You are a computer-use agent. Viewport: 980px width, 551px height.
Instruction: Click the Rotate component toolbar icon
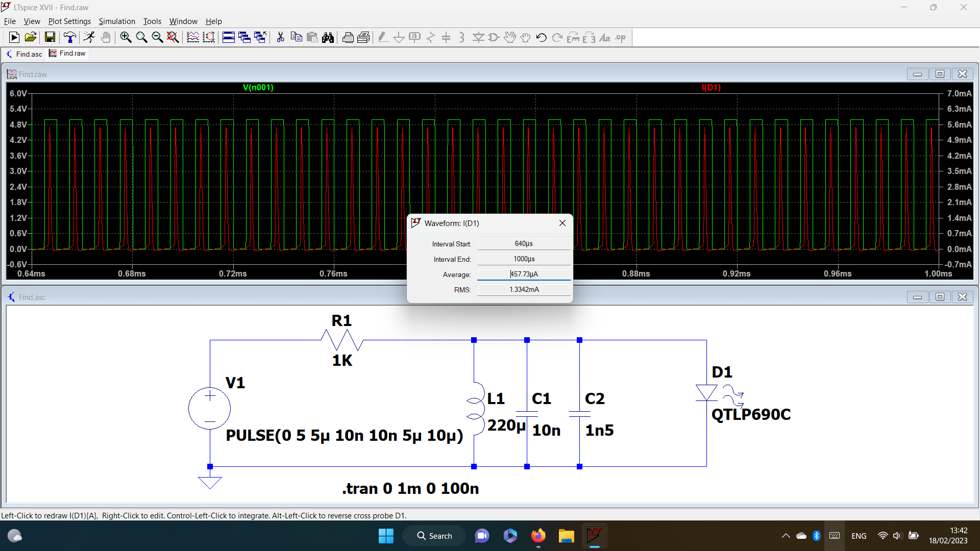pyautogui.click(x=573, y=37)
